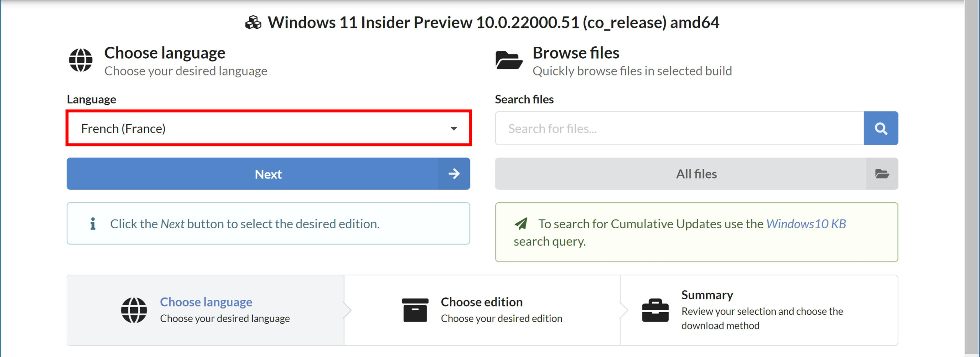Click the archive box icon for Choose edition
The height and width of the screenshot is (357, 980).
[415, 310]
